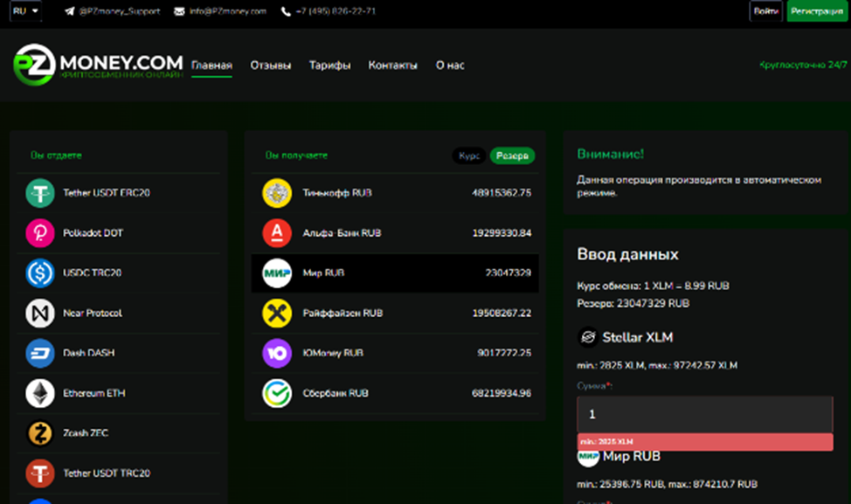This screenshot has height=504, width=851.
Task: Go to the Главная menu item
Action: click(211, 66)
